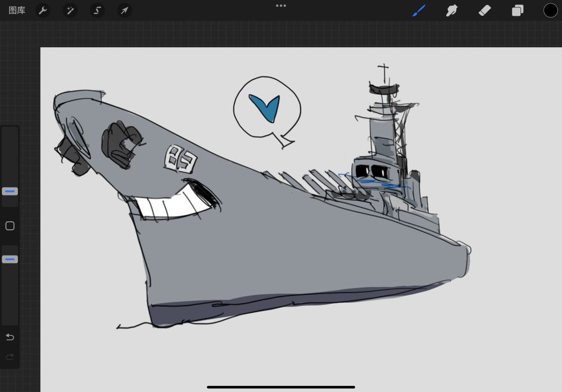Select the Eraser tool
Image resolution: width=562 pixels, height=392 pixels.
coord(484,11)
